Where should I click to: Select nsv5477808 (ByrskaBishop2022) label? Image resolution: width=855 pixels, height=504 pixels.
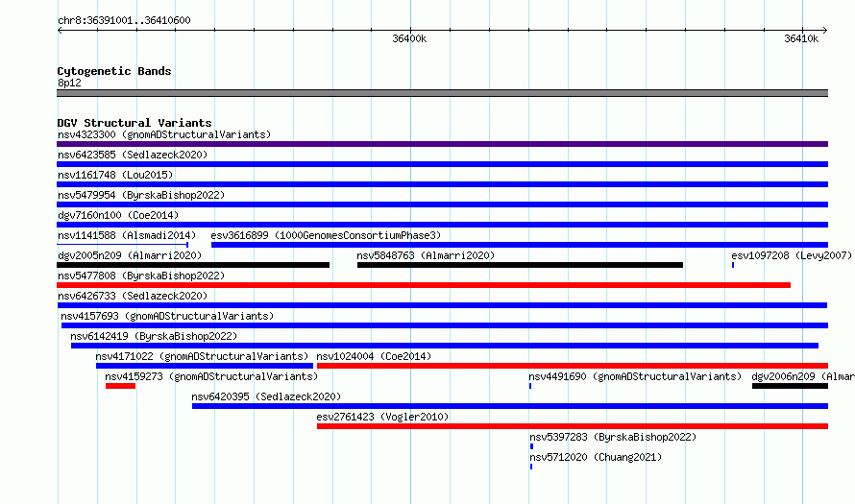pos(141,276)
